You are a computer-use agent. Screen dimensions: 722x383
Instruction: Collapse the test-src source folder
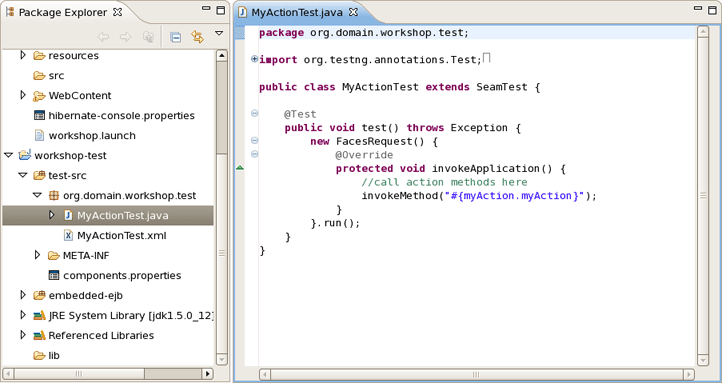pos(23,175)
